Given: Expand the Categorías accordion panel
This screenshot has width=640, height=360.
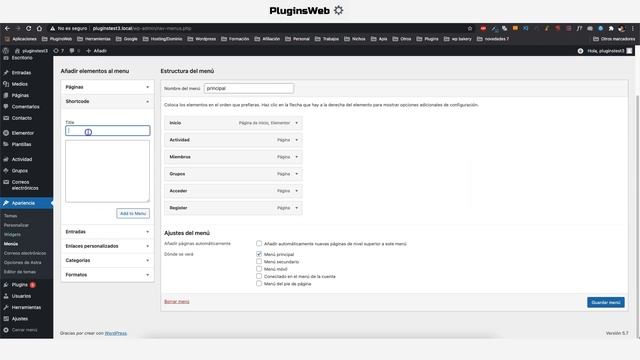Looking at the screenshot, I should 107,260.
